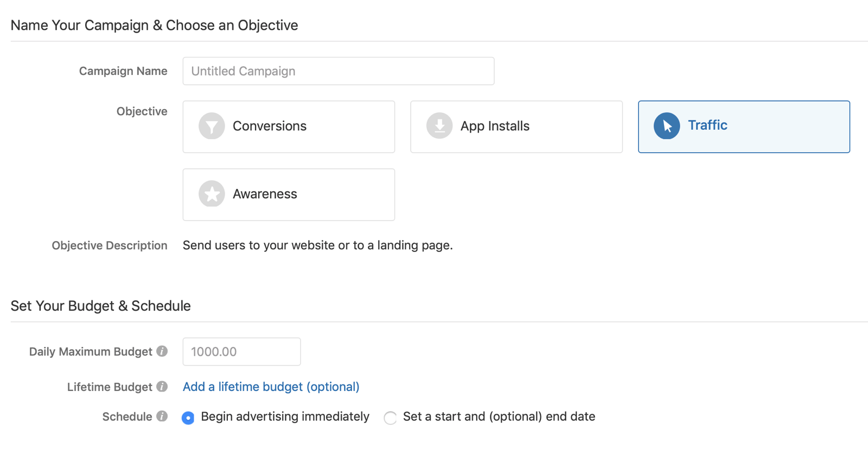Viewport: 868px width, 454px height.
Task: Click the cursor icon on Traffic objective
Action: tap(667, 126)
